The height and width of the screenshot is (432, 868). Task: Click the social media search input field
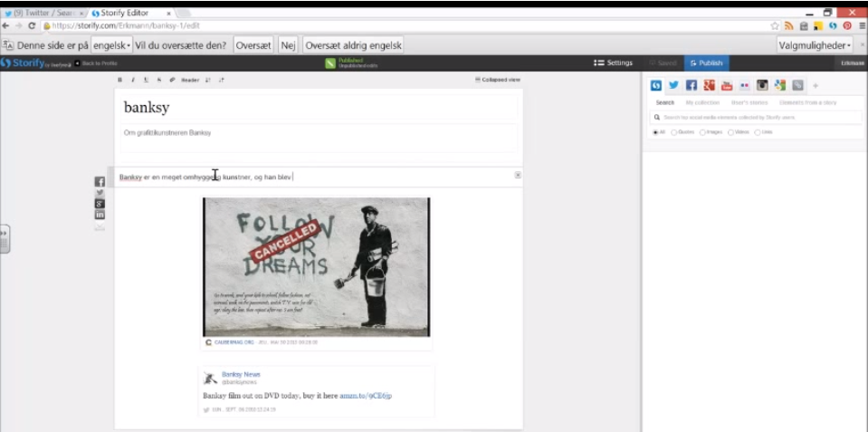point(756,118)
